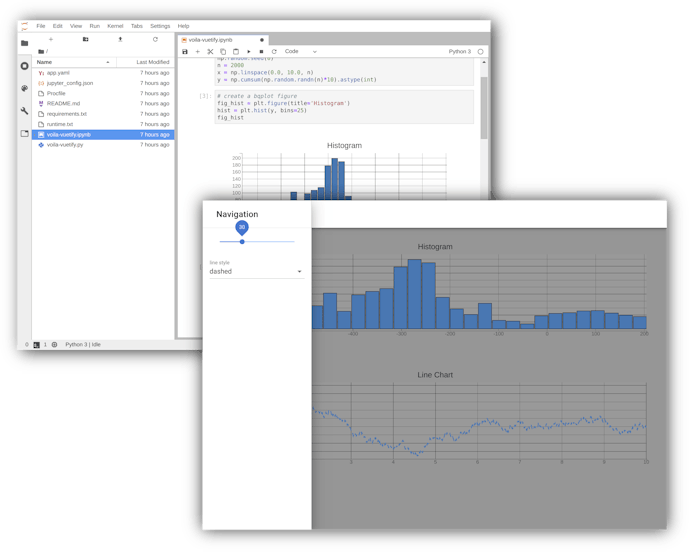The height and width of the screenshot is (560, 692).
Task: Run the selected cell
Action: (248, 52)
